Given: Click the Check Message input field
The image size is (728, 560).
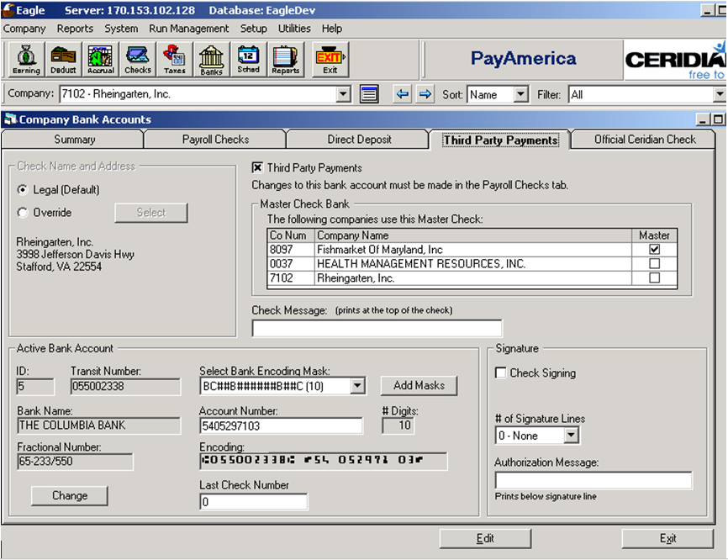Looking at the screenshot, I should (377, 328).
